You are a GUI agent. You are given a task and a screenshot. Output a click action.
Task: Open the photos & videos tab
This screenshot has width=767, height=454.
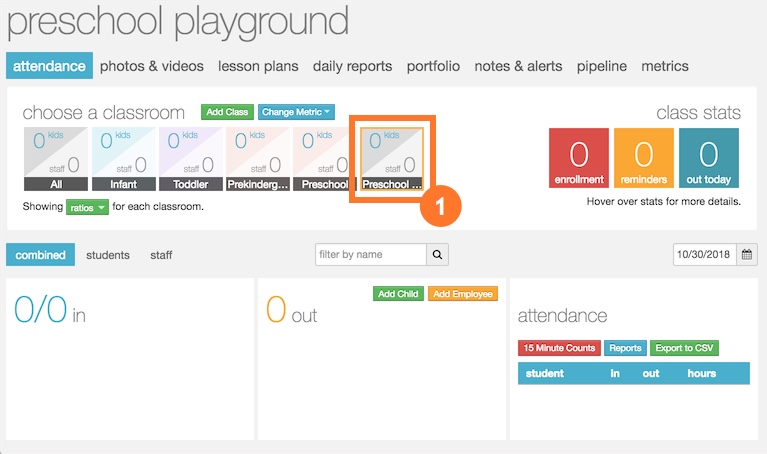click(x=152, y=66)
